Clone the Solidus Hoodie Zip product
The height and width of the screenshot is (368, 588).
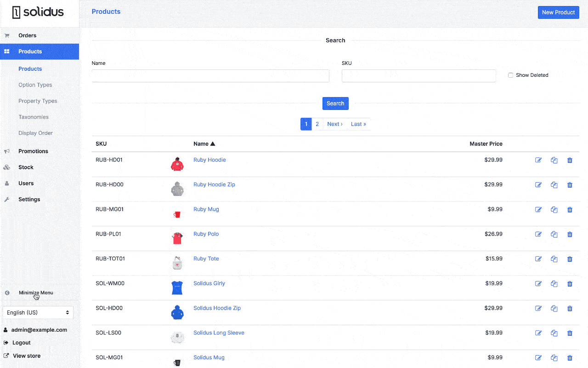554,308
